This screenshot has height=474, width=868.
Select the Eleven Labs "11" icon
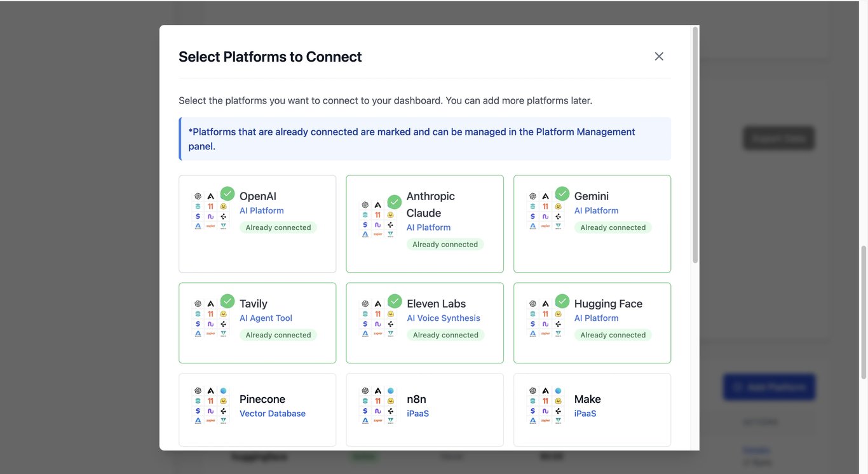coord(378,314)
